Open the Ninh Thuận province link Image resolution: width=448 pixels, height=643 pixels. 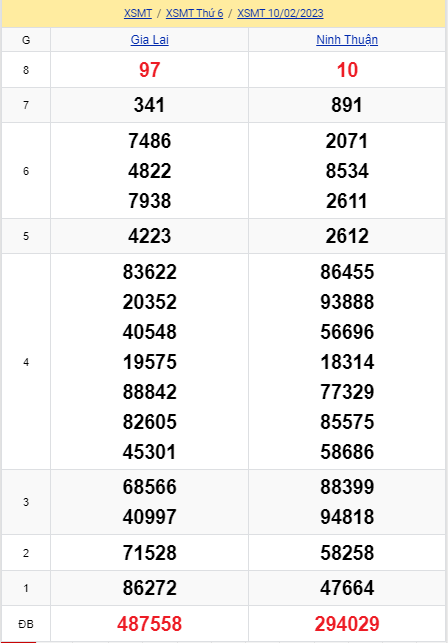(x=347, y=40)
